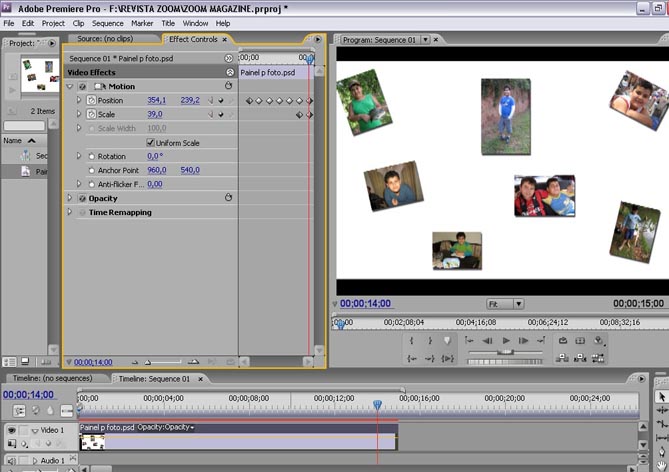Open the Sequence menu

[x=107, y=23]
